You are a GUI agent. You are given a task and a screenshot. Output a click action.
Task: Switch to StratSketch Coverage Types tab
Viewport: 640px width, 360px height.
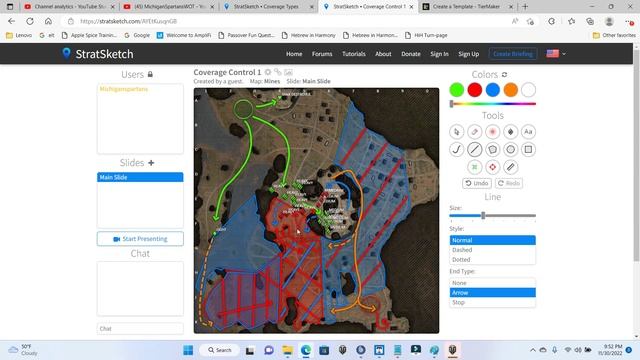coord(268,7)
